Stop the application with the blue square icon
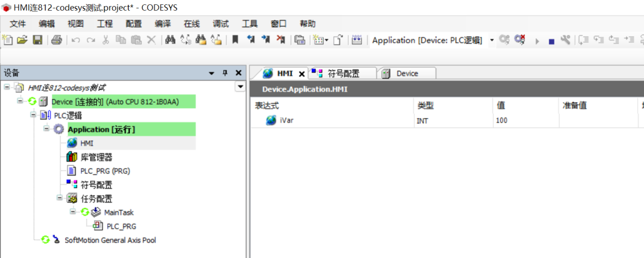The height and width of the screenshot is (258, 644). 552,41
